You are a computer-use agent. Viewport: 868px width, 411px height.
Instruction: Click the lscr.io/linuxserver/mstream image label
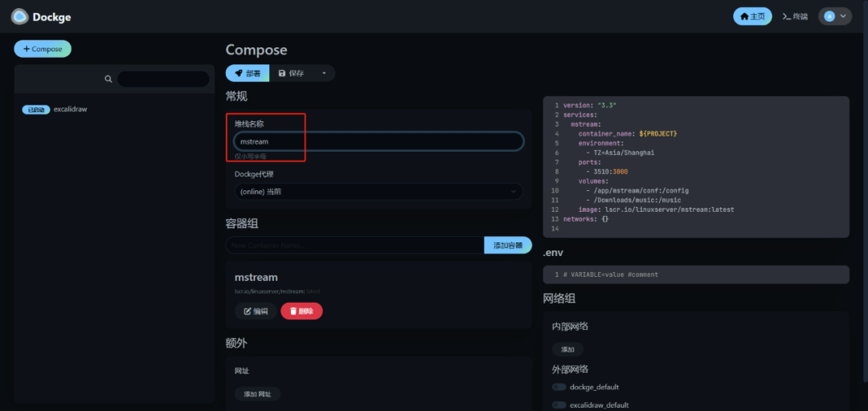point(277,291)
